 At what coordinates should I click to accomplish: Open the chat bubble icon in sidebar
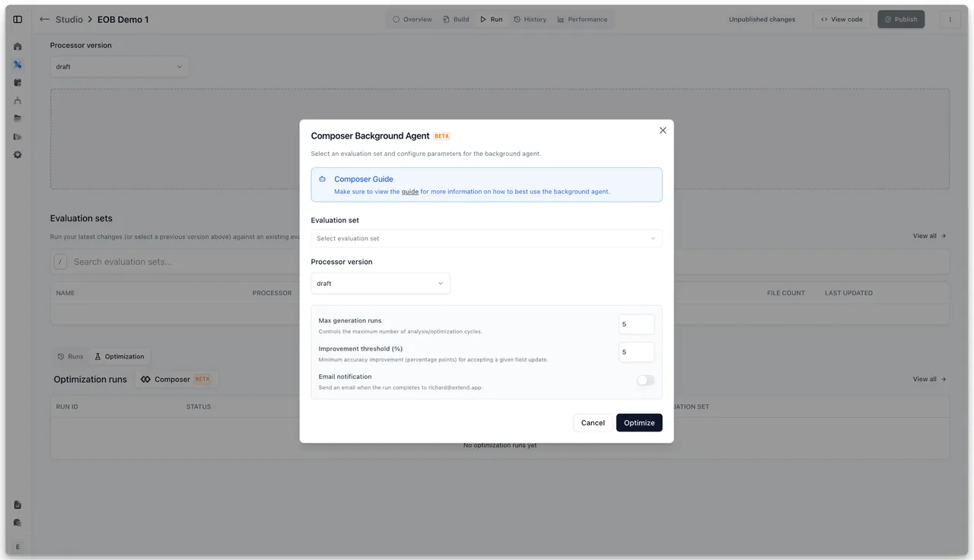[18, 523]
